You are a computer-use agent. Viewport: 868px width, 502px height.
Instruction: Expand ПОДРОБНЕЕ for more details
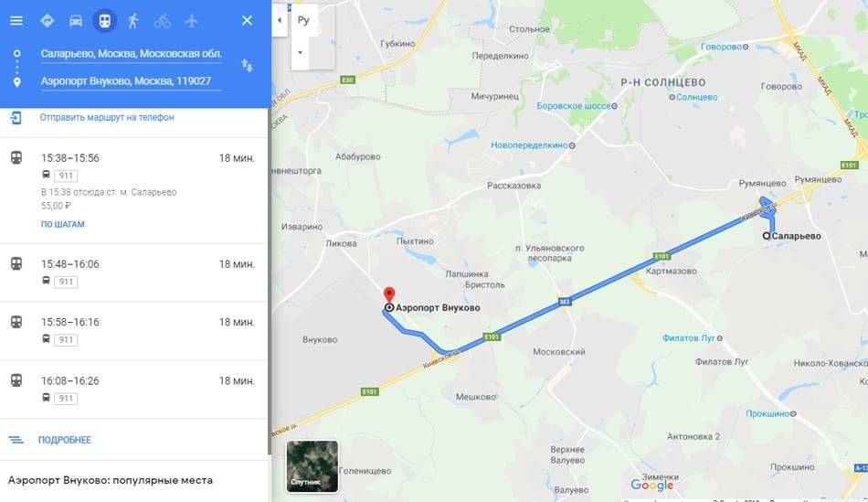tap(65, 440)
